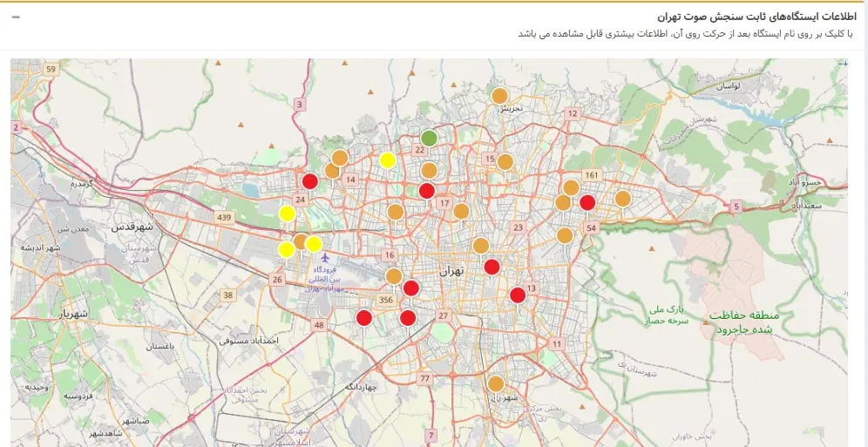The width and height of the screenshot is (868, 447).
Task: Select red marker above route 24 shield
Action: pyautogui.click(x=310, y=181)
